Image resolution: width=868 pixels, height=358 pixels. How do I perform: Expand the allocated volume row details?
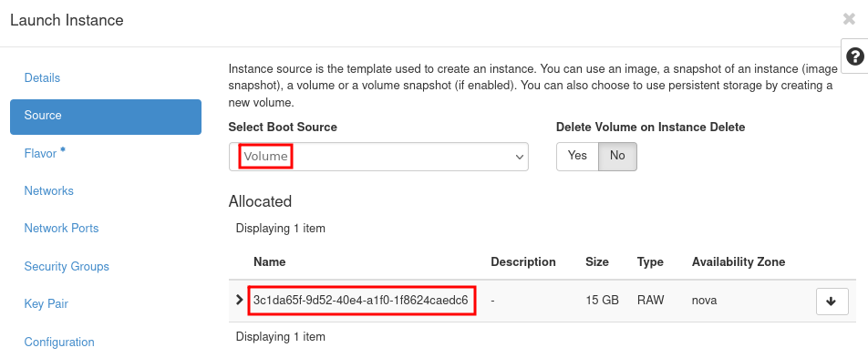[239, 300]
